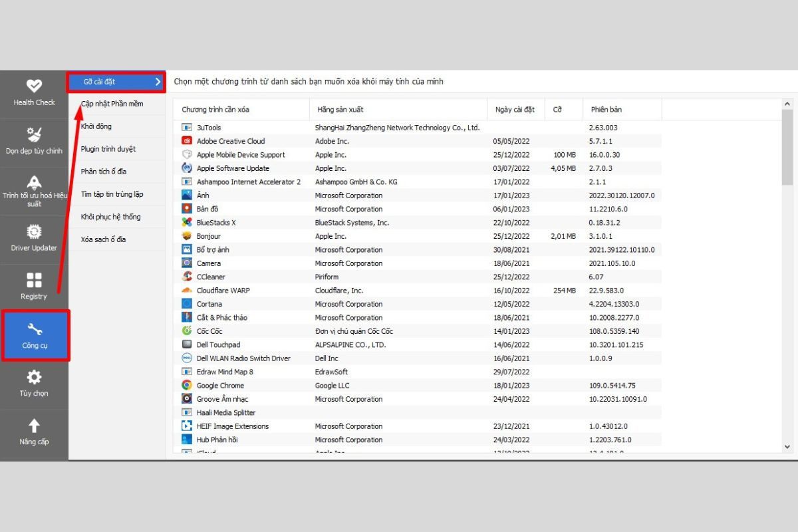Open Driver Updater gear icon
The width and height of the screenshot is (798, 532).
point(34,231)
